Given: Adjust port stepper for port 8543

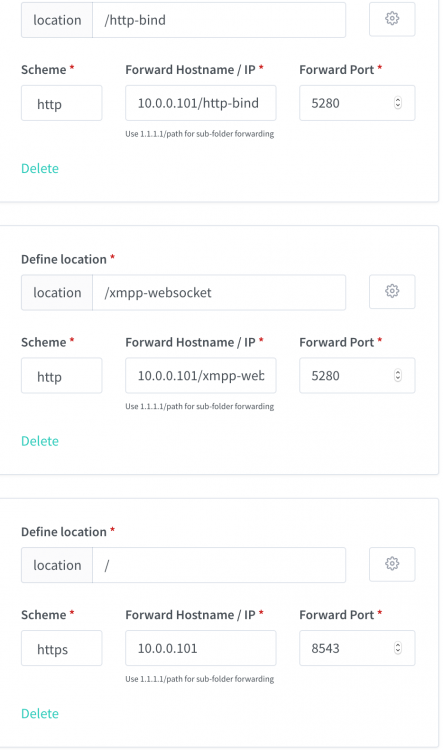Looking at the screenshot, I should pyautogui.click(x=398, y=648).
